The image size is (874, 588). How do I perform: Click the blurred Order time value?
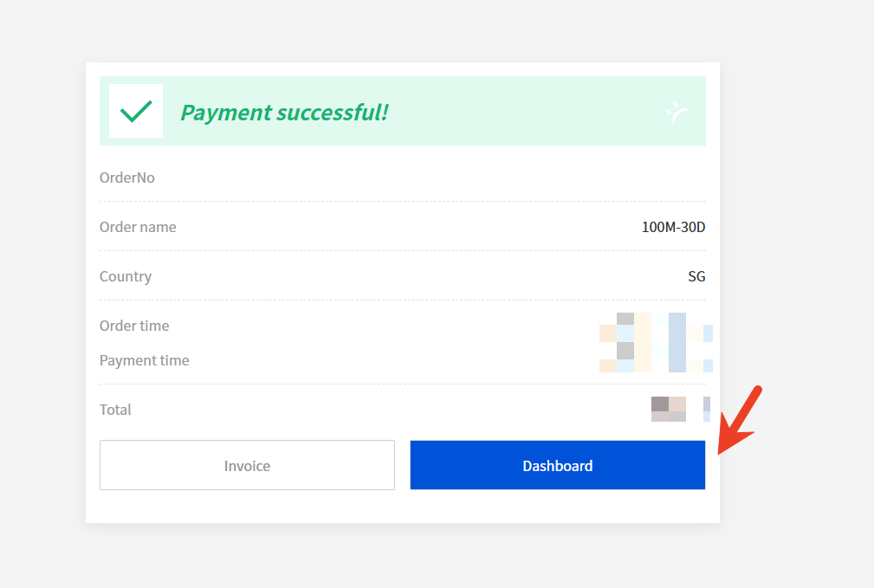tap(655, 326)
